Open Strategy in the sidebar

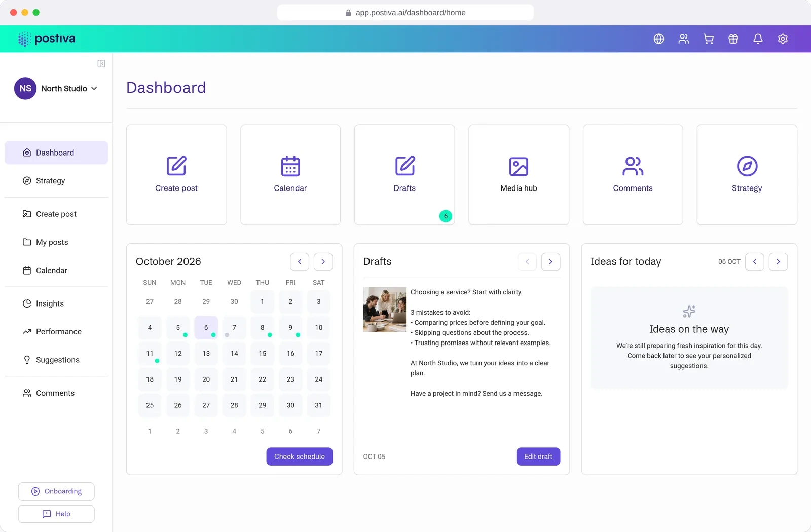click(56, 181)
